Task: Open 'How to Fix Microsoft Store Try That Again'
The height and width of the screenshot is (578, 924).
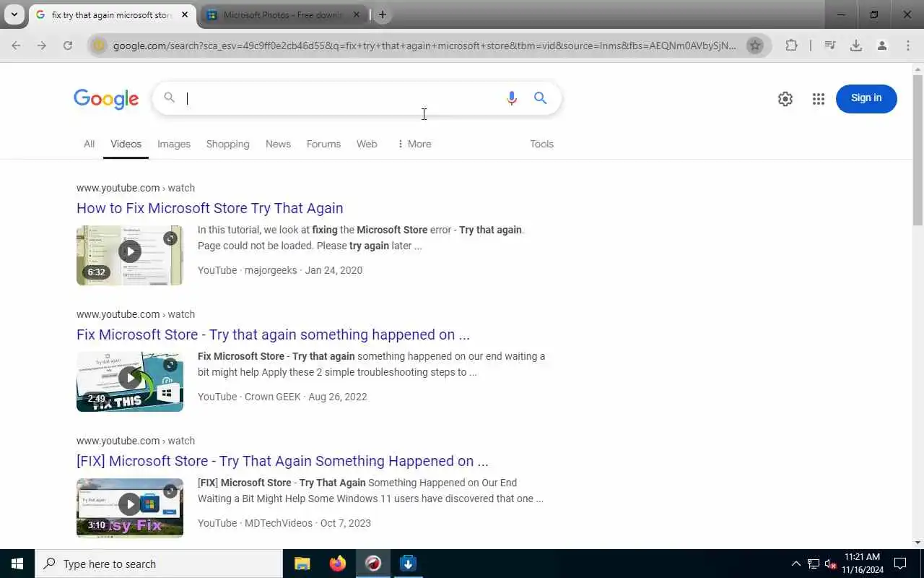Action: point(210,208)
